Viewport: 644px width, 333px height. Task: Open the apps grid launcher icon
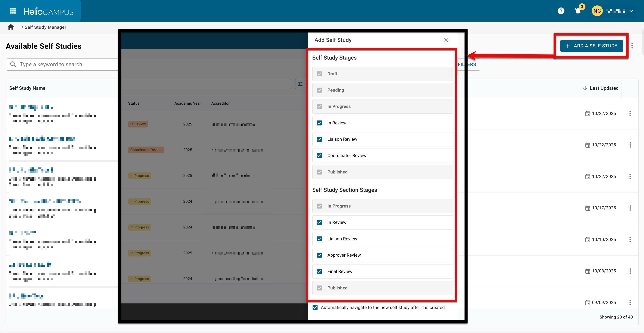coord(13,11)
